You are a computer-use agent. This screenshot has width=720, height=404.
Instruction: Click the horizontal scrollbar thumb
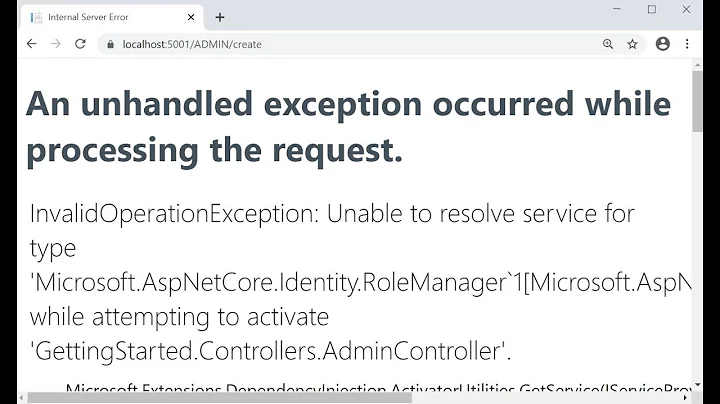220,397
